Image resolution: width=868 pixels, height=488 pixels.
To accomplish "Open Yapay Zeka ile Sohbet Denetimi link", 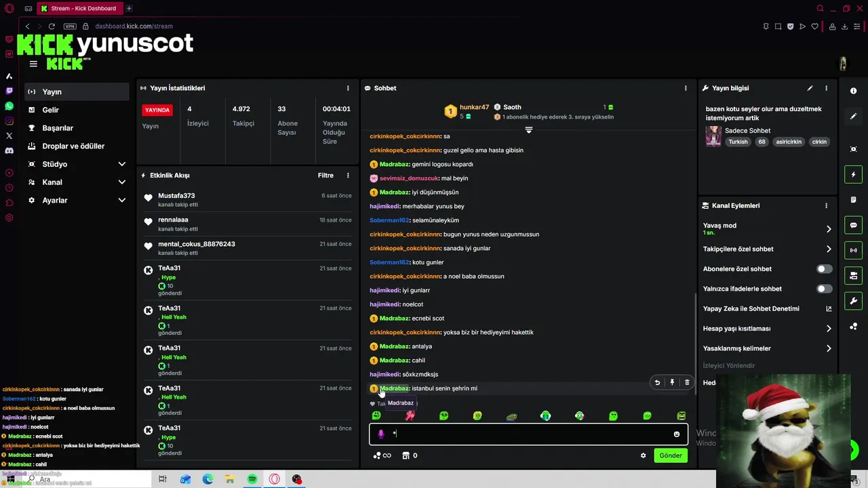I will pyautogui.click(x=767, y=308).
